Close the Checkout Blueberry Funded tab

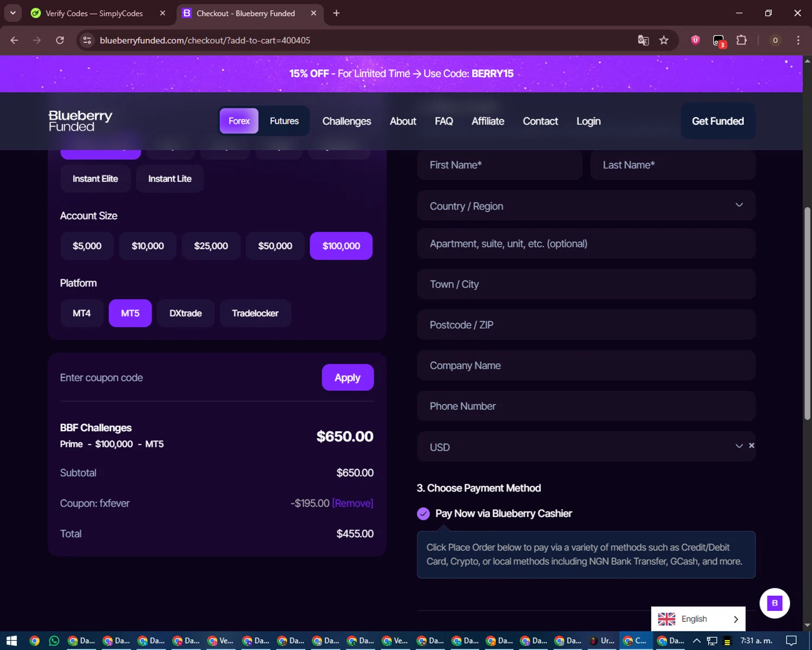[313, 13]
